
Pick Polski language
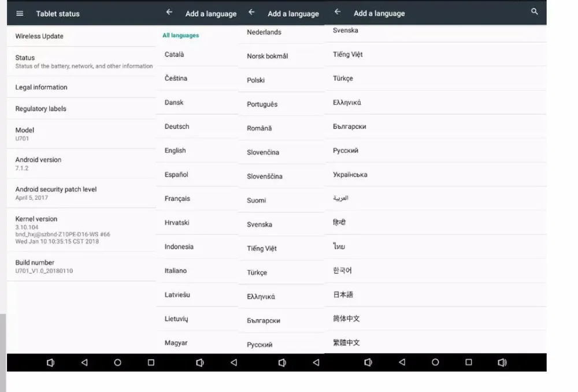[x=281, y=80]
